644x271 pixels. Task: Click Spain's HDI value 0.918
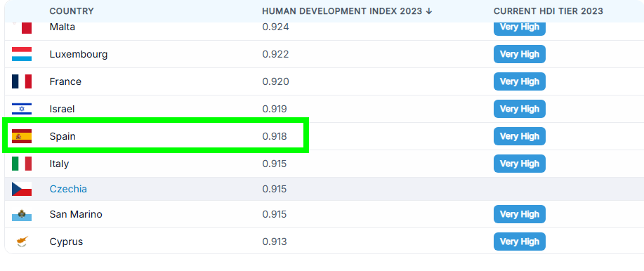(x=275, y=136)
